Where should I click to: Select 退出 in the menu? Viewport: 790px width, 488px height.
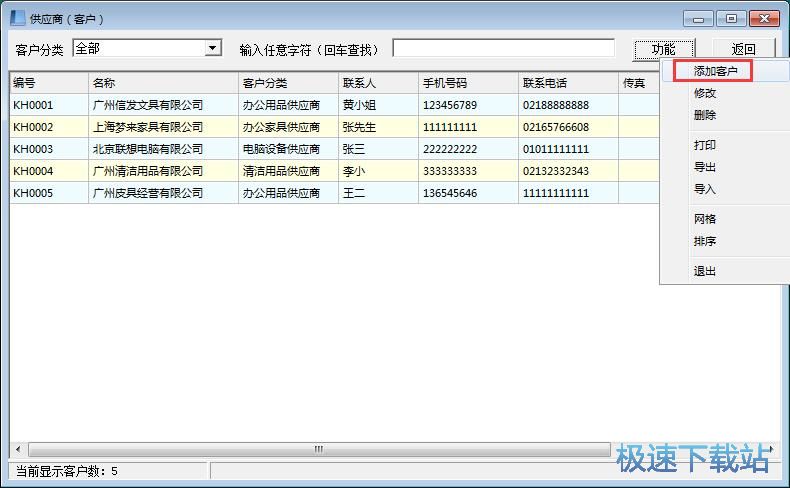[705, 271]
